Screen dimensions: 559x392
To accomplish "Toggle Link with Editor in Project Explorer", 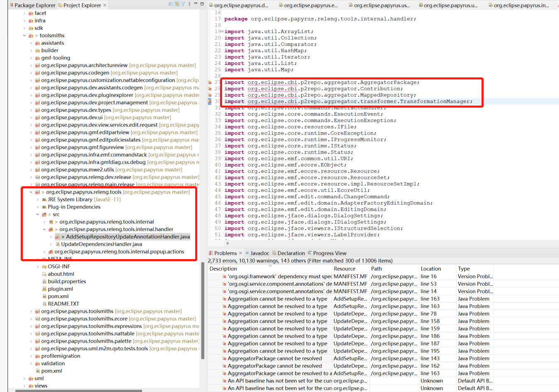I will (x=177, y=4).
